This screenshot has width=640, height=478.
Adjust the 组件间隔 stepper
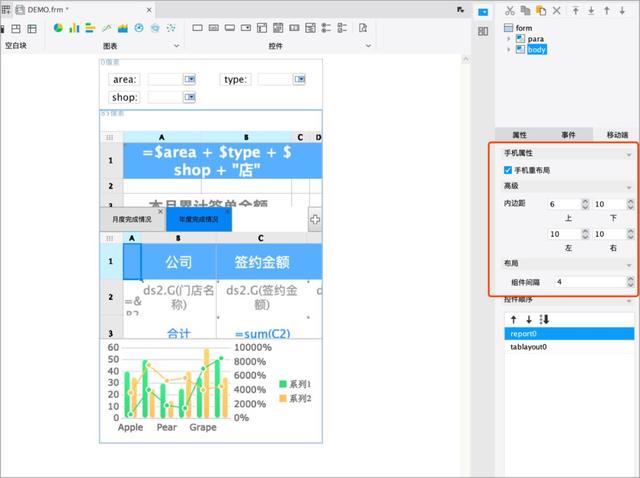pos(630,282)
